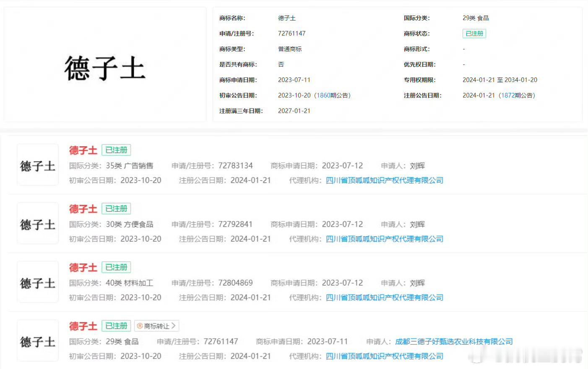
Task: Click 已注册 badge in the 30类 row
Action: pyautogui.click(x=116, y=209)
